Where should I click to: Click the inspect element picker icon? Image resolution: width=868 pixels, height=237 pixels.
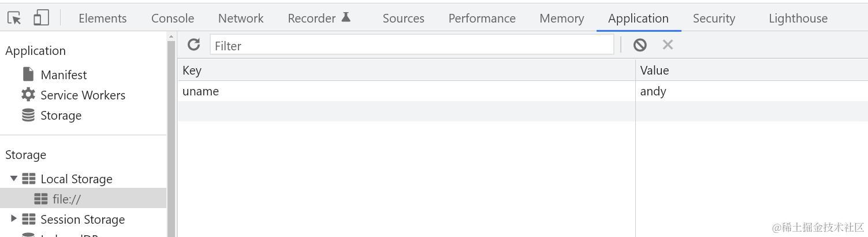(x=14, y=18)
